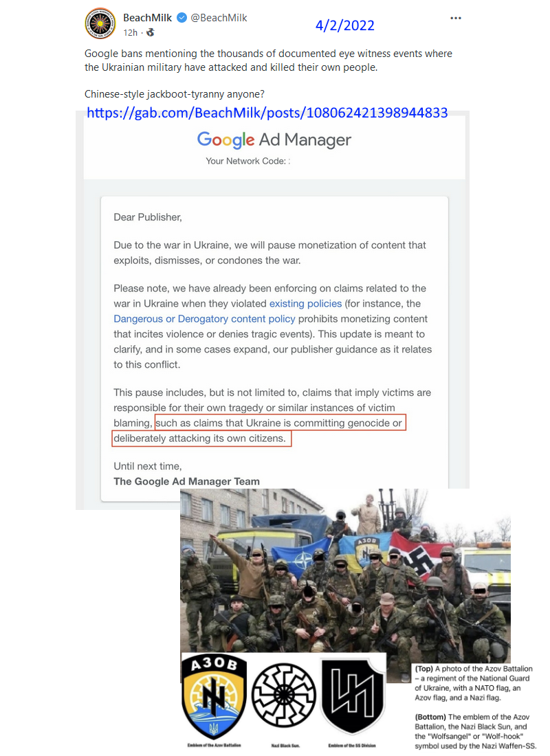Click the '(Top)' photo caption text

[474, 683]
